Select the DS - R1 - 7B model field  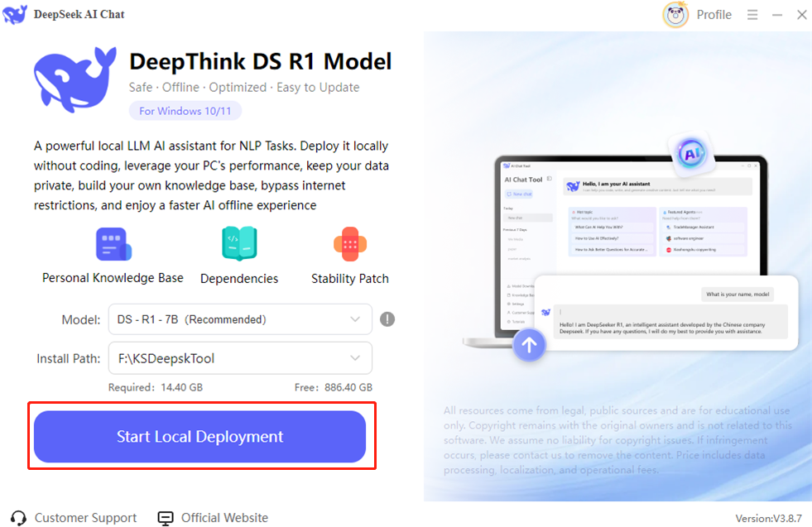240,319
